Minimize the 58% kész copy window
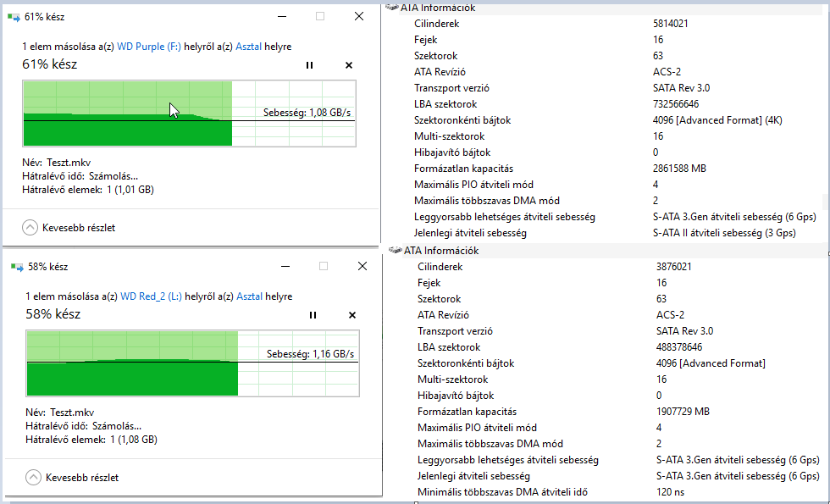 [x=285, y=266]
